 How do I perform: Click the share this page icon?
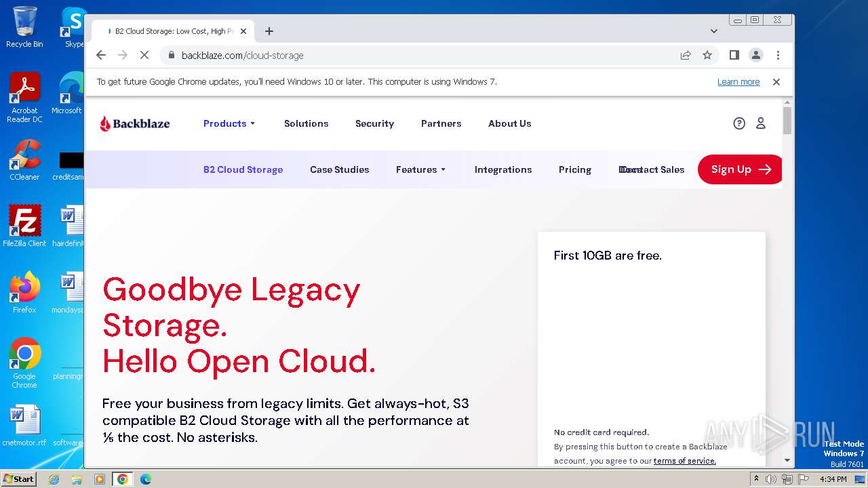click(686, 56)
